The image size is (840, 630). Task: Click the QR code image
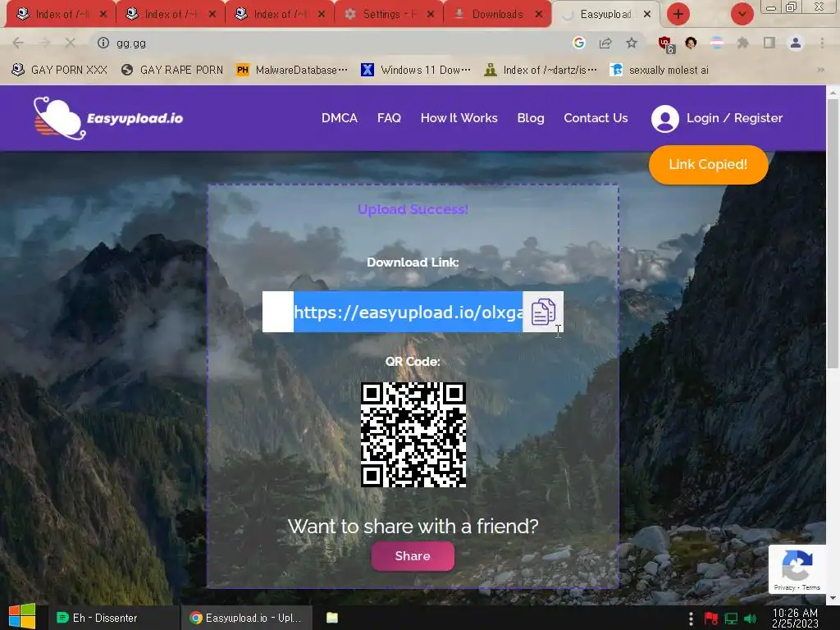pos(413,435)
